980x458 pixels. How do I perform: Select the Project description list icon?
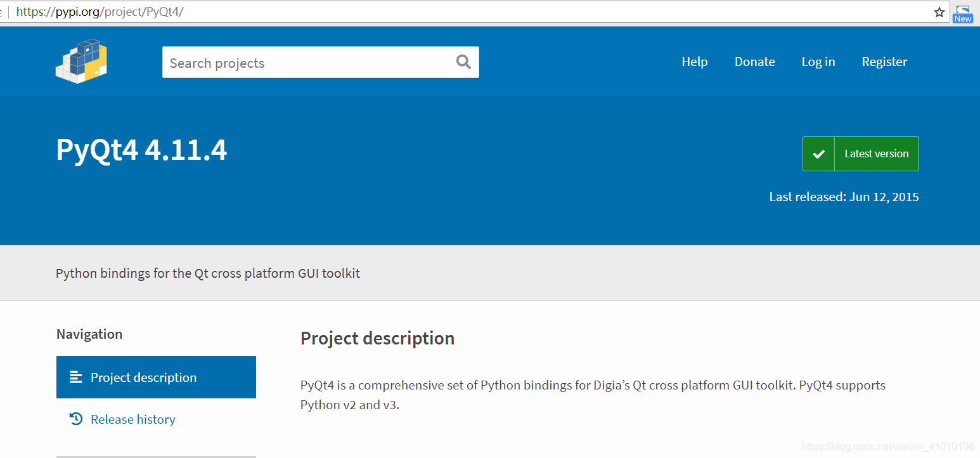[76, 377]
